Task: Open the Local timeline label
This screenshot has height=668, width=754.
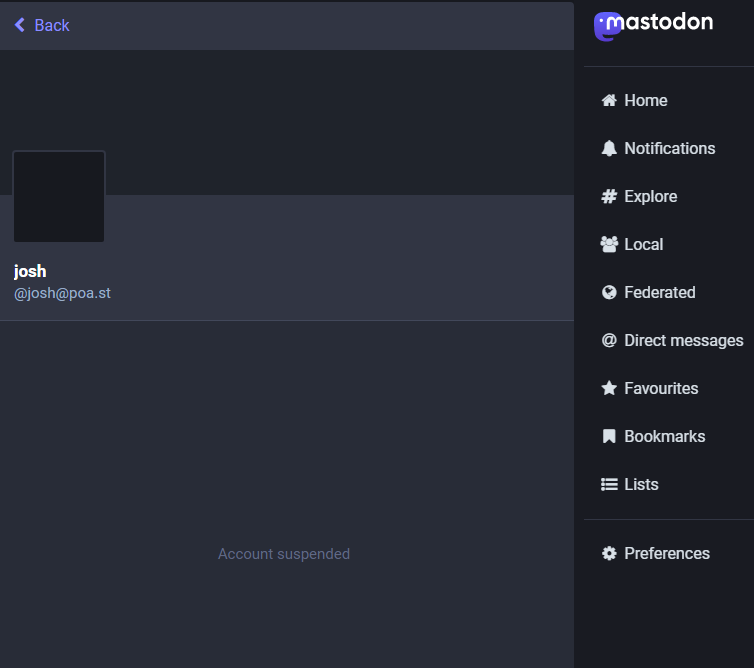Action: click(643, 244)
